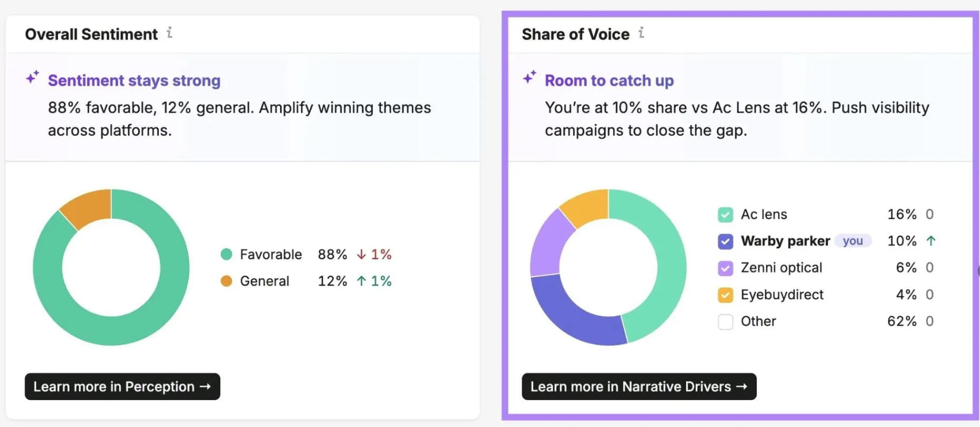980x427 pixels.
Task: Click the orange General legend dot
Action: click(226, 281)
